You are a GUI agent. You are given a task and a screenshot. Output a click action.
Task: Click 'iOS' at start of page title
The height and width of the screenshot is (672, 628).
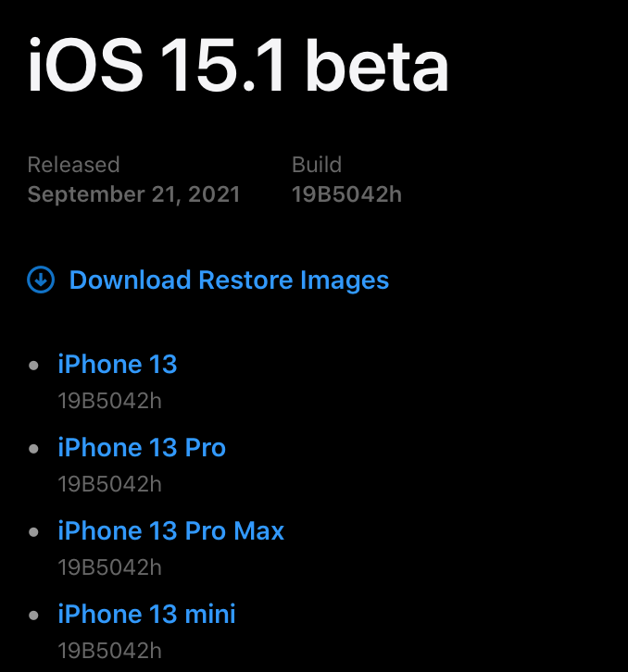point(85,67)
